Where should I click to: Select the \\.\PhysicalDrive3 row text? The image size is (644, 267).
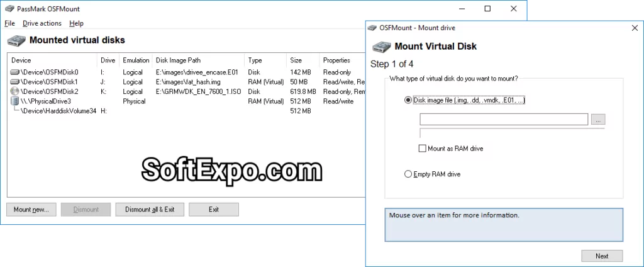46,101
